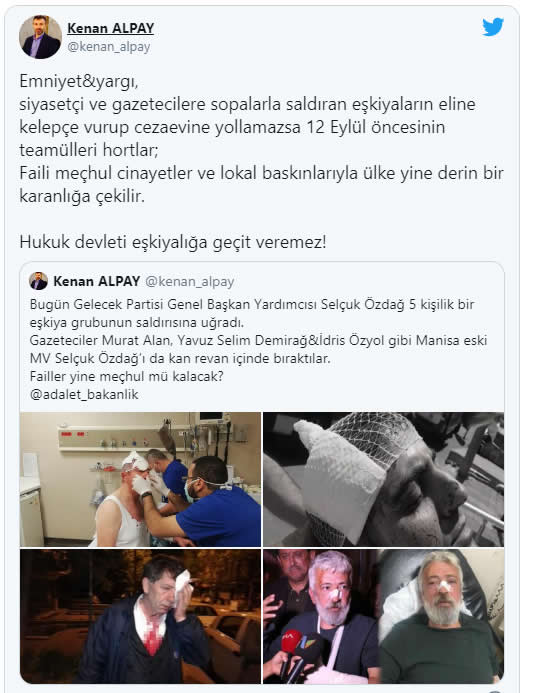View the hospital treatment photo
Screen dimensions: 533x693
click(x=141, y=480)
